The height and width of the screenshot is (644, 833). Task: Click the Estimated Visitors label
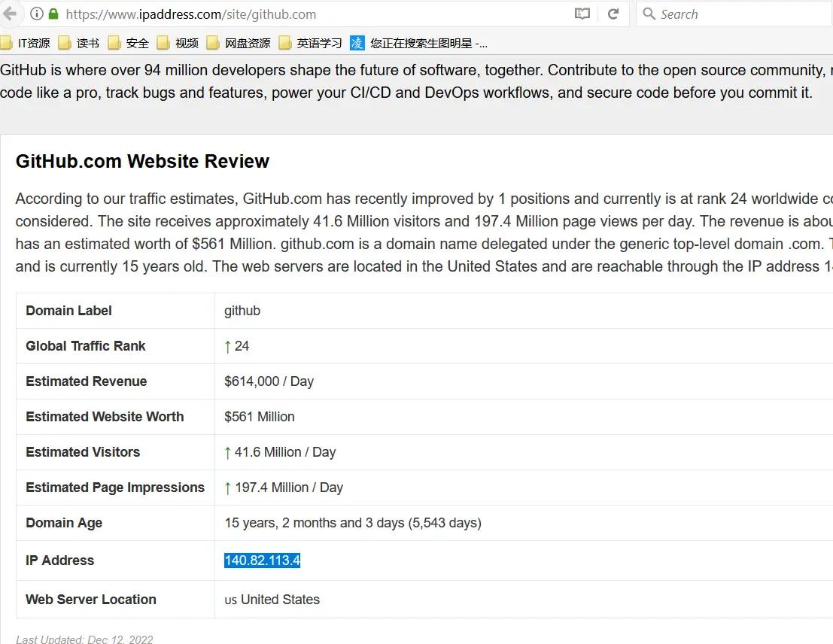pos(83,452)
